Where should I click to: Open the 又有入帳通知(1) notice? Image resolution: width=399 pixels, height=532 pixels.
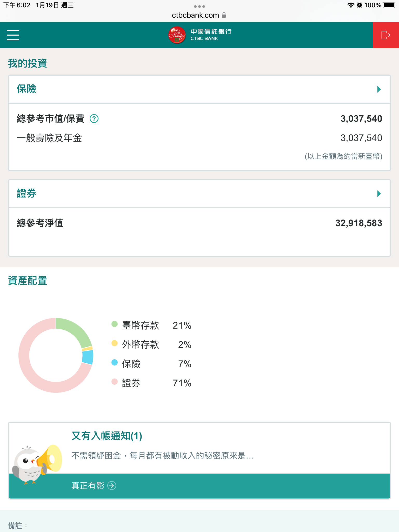point(107,436)
